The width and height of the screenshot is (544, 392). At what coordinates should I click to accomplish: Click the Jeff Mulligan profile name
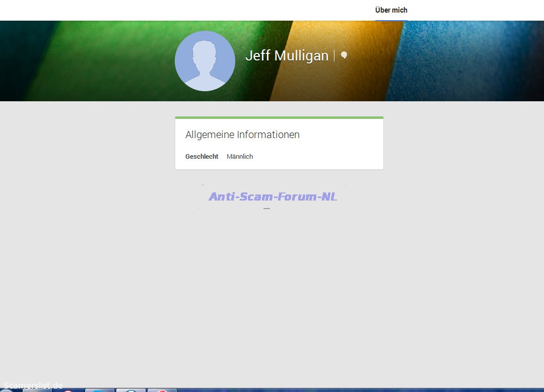[x=287, y=55]
